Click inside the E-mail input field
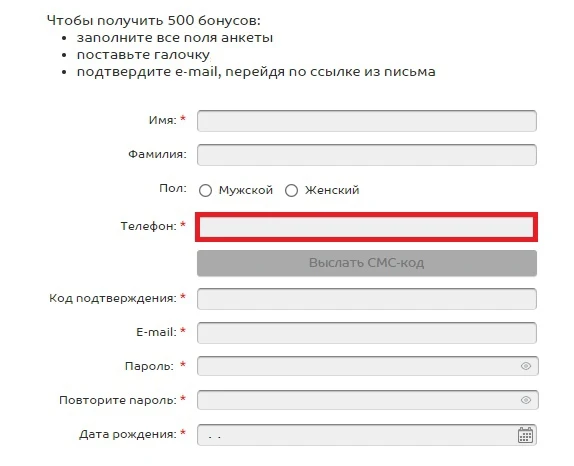 (x=367, y=333)
